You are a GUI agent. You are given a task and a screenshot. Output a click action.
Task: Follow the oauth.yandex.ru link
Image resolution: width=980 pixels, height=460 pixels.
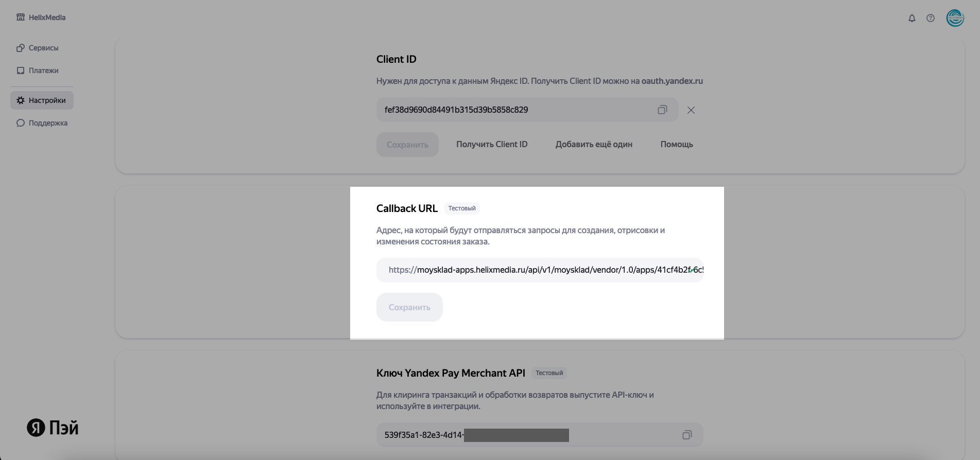point(672,81)
